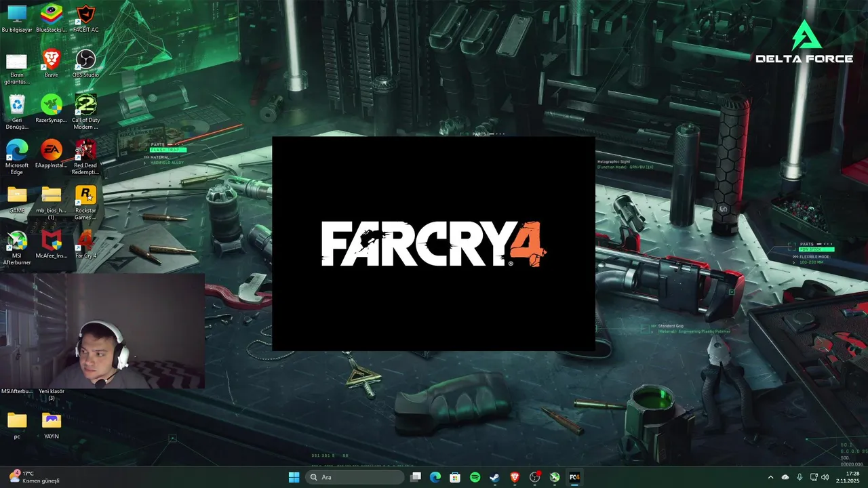This screenshot has height=488, width=868.
Task: Select the GAME folder on desktop
Action: click(17, 200)
